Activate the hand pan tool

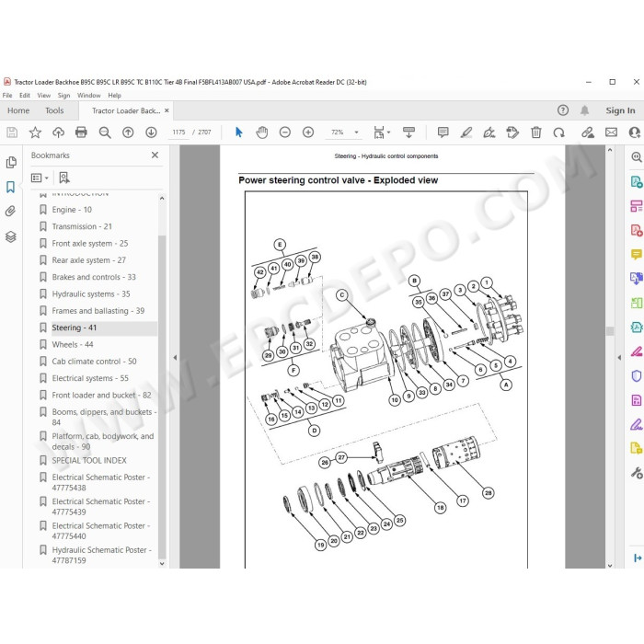click(261, 132)
